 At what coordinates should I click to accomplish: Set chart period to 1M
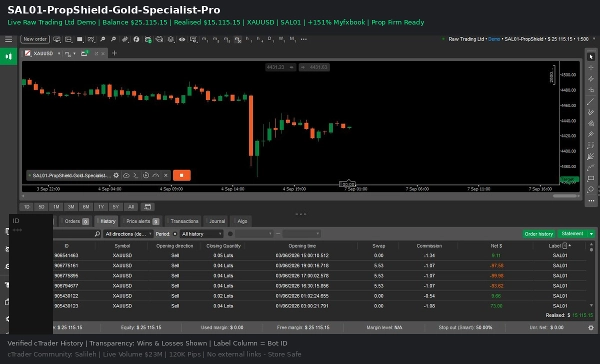[56, 207]
